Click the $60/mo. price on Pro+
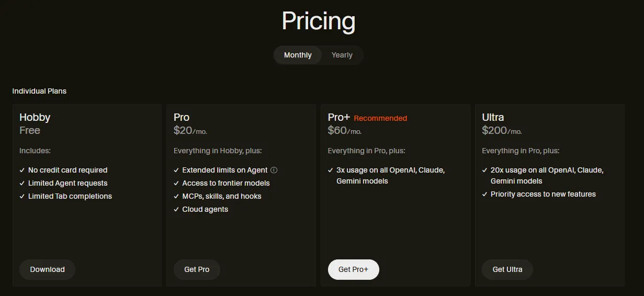 pyautogui.click(x=344, y=131)
